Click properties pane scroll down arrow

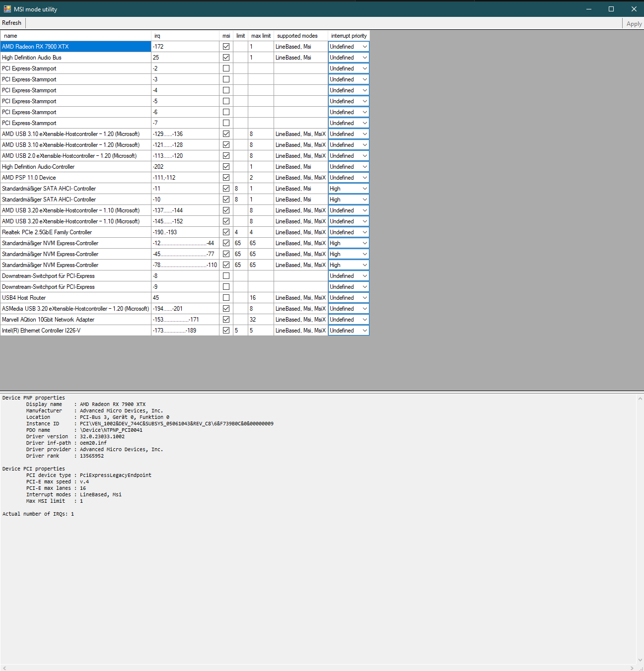pyautogui.click(x=640, y=660)
